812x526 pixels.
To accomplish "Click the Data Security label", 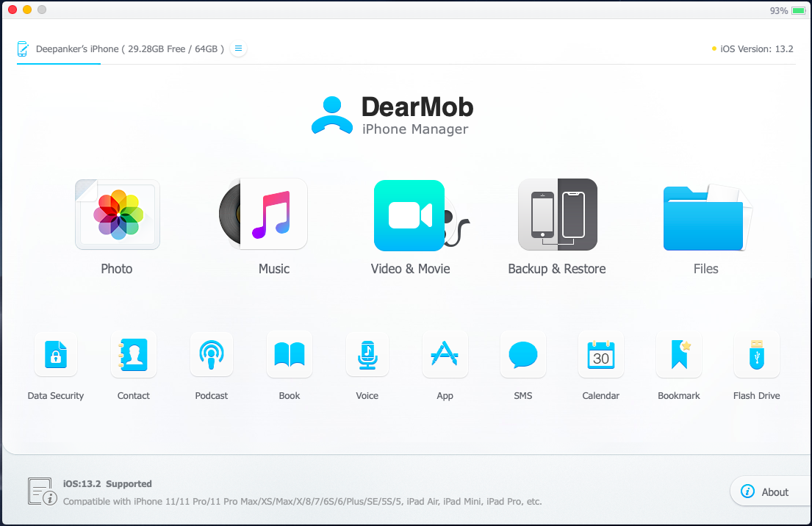I will click(55, 395).
